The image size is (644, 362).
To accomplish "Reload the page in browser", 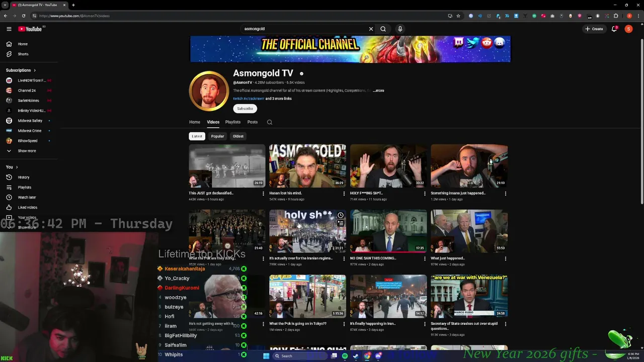I will point(23,16).
